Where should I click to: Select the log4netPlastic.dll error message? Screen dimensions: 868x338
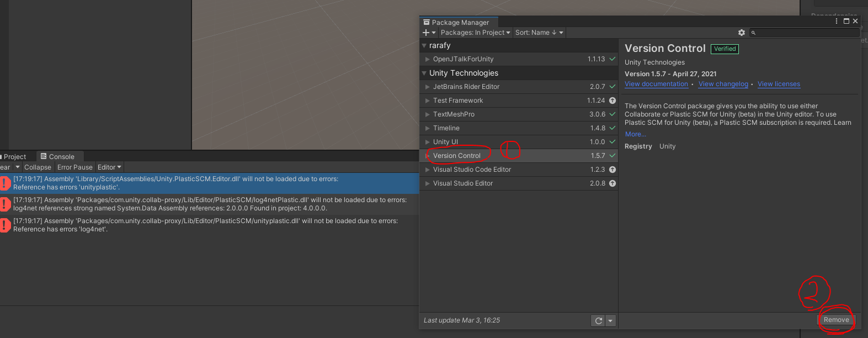click(210, 204)
